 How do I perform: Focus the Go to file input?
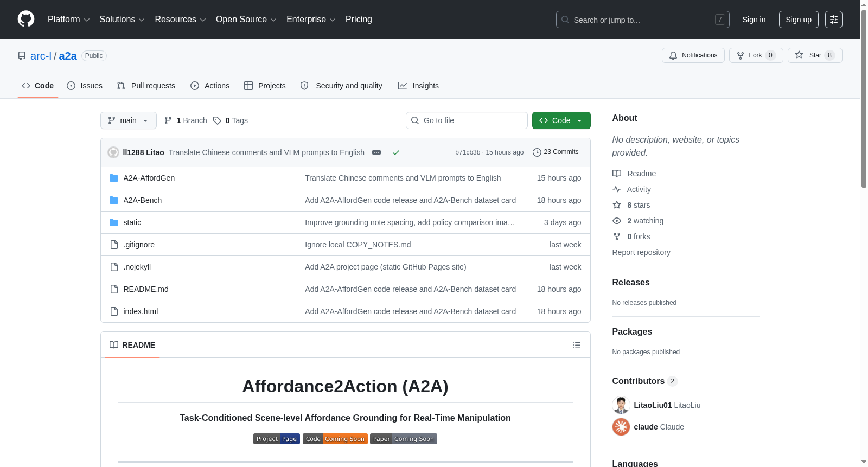[x=467, y=120]
